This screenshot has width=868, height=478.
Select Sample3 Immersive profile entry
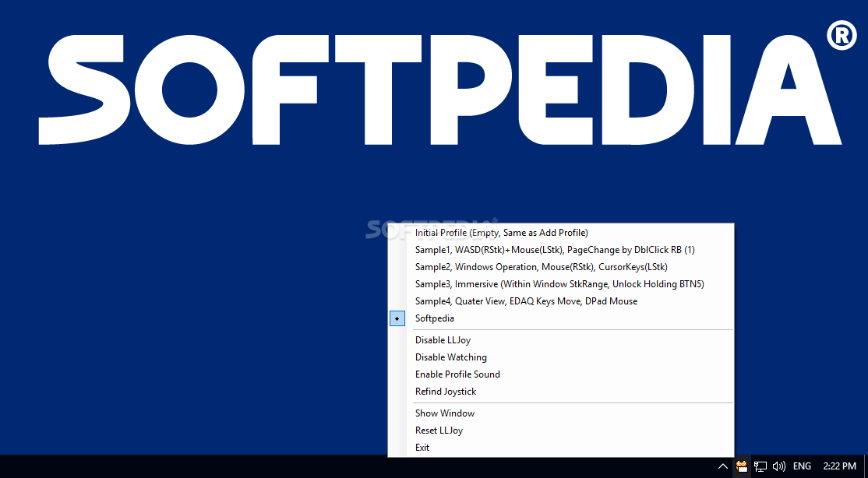coord(561,284)
